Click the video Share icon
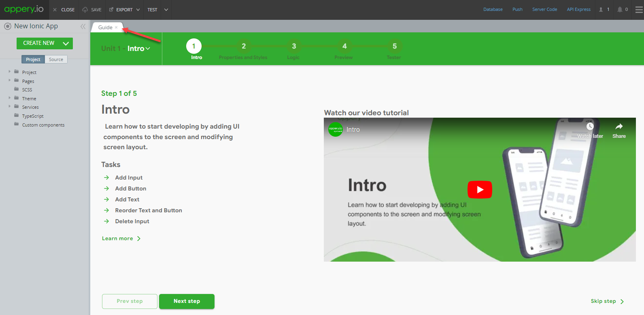Viewport: 644px width, 315px height. pyautogui.click(x=619, y=127)
